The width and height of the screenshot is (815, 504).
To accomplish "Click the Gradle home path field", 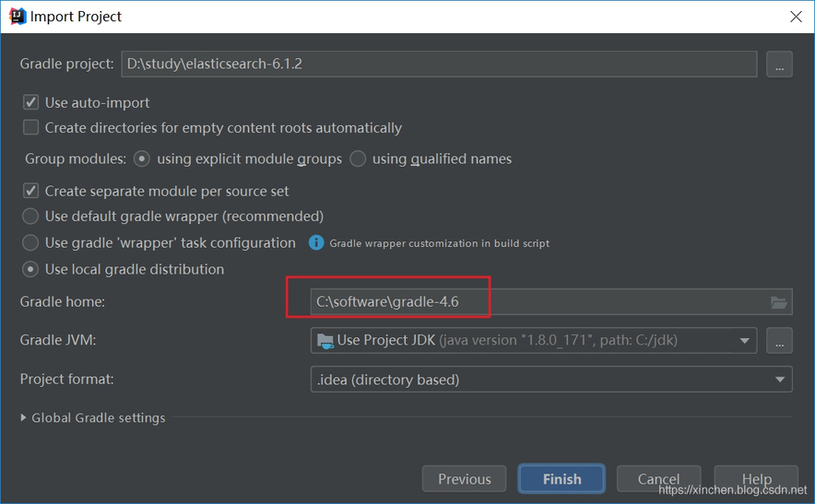I will click(535, 302).
